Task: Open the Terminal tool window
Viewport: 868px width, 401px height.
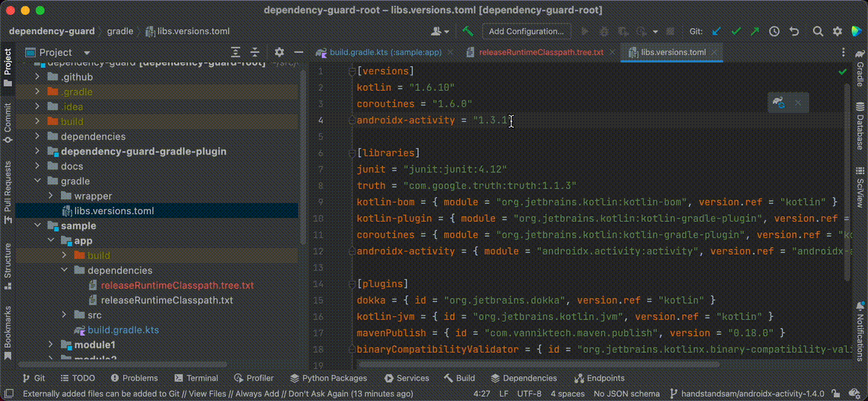Action: point(196,378)
